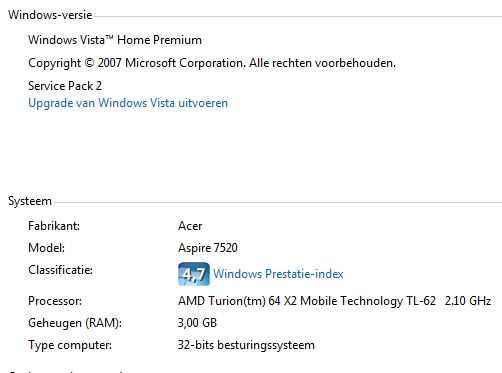Open the Windows Prestatie-index link

click(278, 274)
